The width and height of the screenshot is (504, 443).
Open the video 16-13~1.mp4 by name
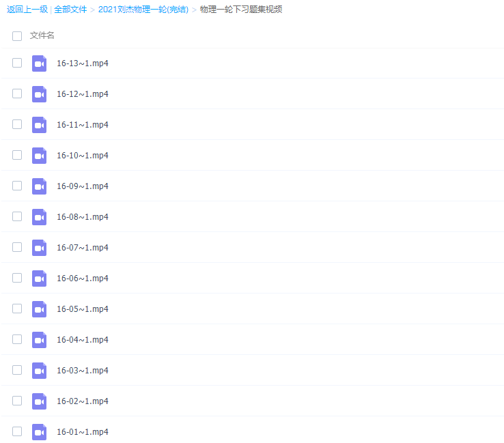pos(82,63)
